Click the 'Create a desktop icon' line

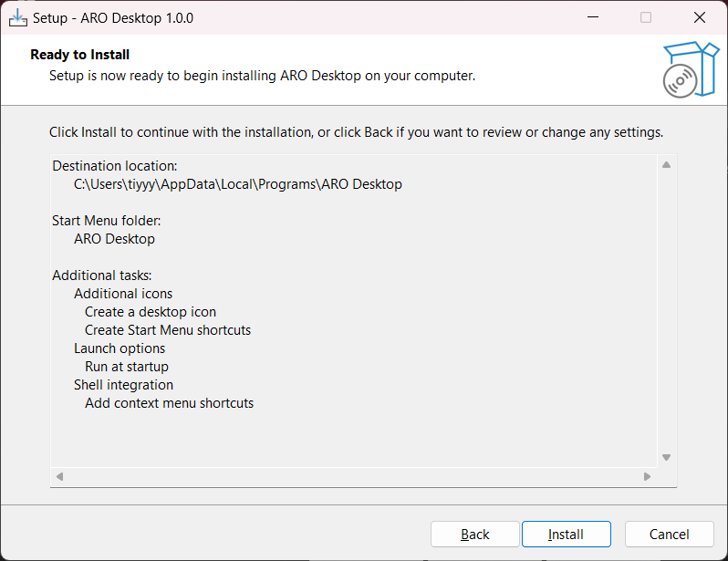pyautogui.click(x=151, y=312)
